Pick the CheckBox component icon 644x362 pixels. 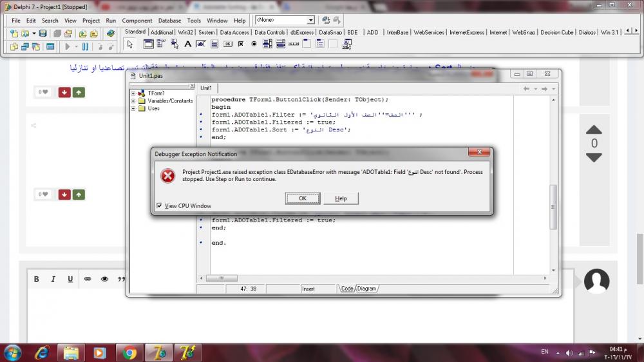tap(241, 44)
